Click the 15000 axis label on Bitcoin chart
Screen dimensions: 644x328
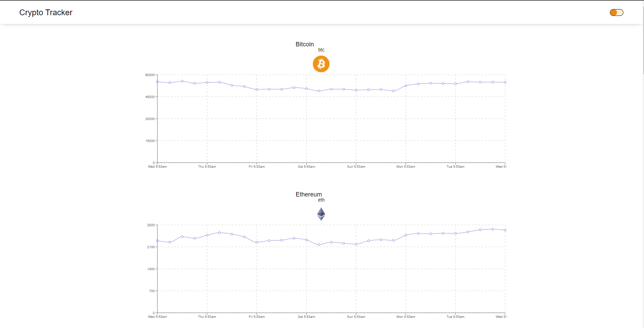[150, 141]
